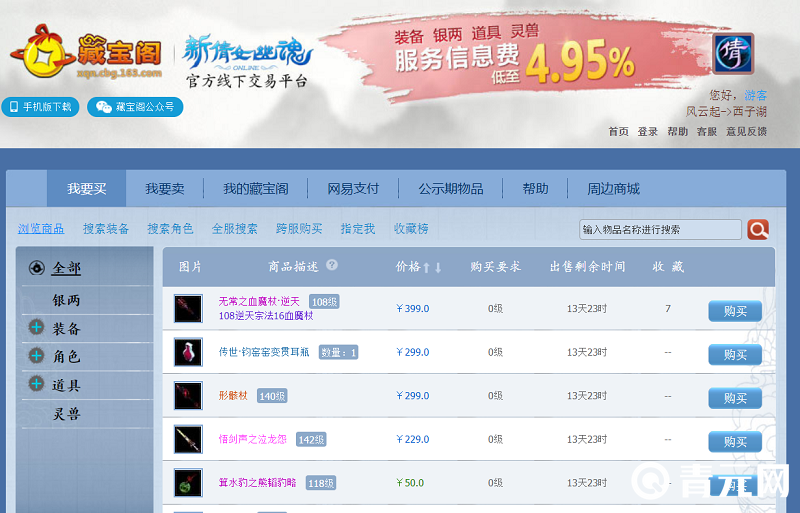This screenshot has width=800, height=513.
Task: Expand the 角色 category
Action: click(36, 355)
